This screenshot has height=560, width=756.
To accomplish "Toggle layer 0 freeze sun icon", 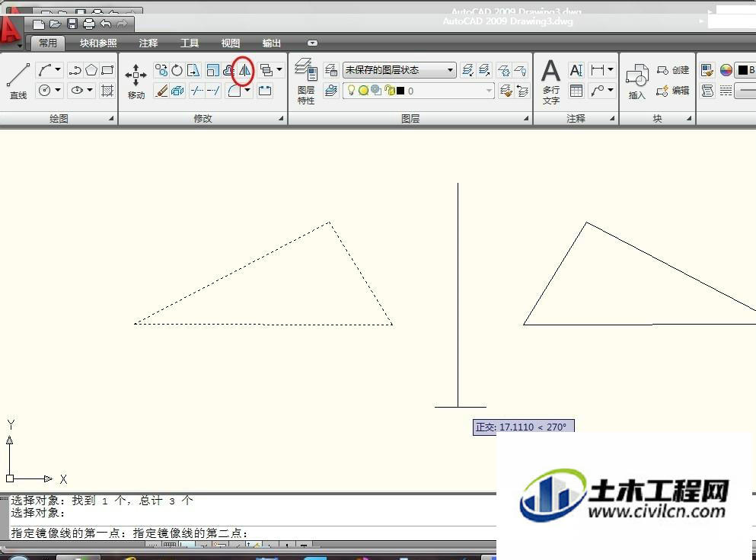I will [364, 91].
